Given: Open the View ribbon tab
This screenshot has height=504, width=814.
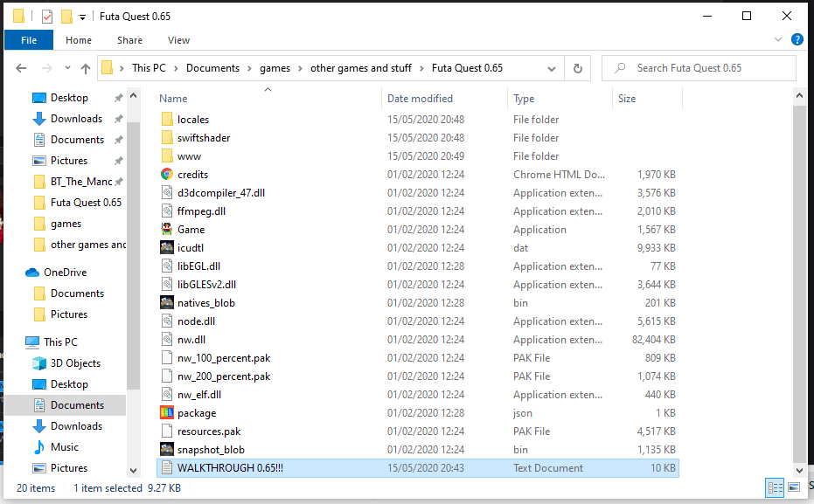Looking at the screenshot, I should (178, 40).
